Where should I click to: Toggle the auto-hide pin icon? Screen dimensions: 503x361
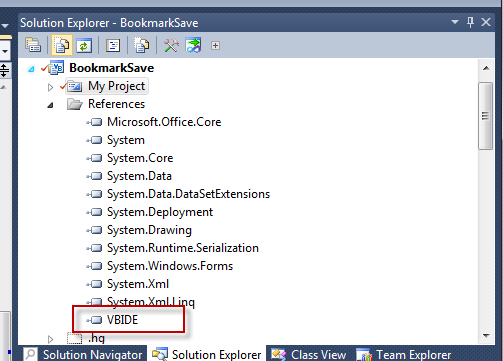tap(470, 22)
